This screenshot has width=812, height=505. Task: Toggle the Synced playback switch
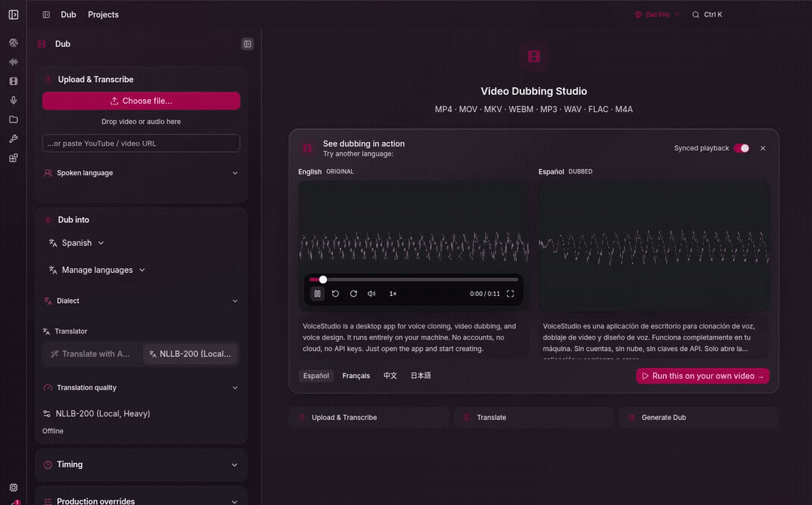click(x=741, y=148)
